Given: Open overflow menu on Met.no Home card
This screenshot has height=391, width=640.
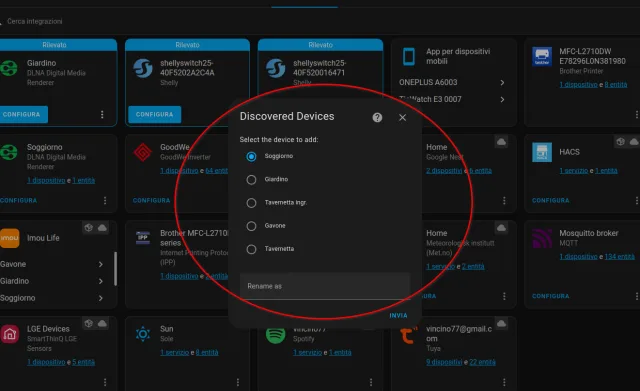Looking at the screenshot, I should (x=504, y=296).
